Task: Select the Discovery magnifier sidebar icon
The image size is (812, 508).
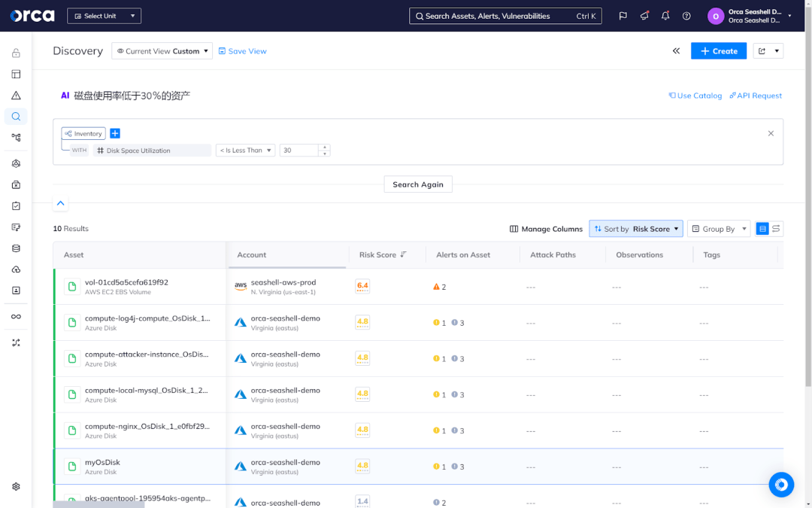Action: (x=16, y=117)
